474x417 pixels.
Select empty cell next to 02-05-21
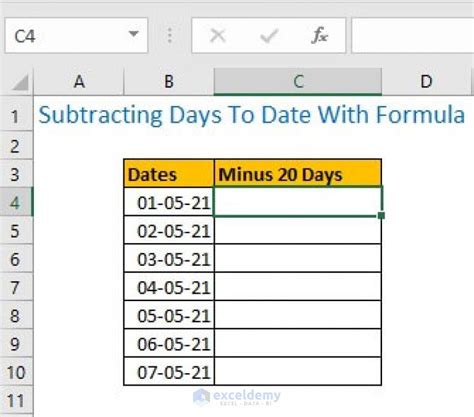point(298,230)
